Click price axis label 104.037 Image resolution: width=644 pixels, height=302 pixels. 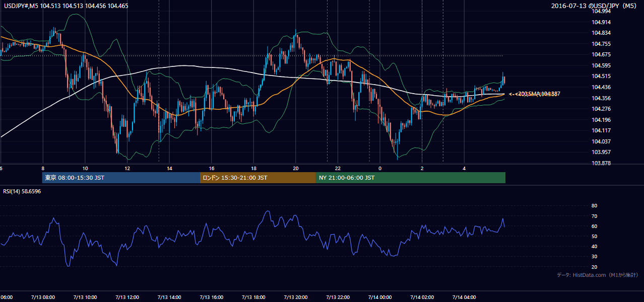tap(601, 141)
